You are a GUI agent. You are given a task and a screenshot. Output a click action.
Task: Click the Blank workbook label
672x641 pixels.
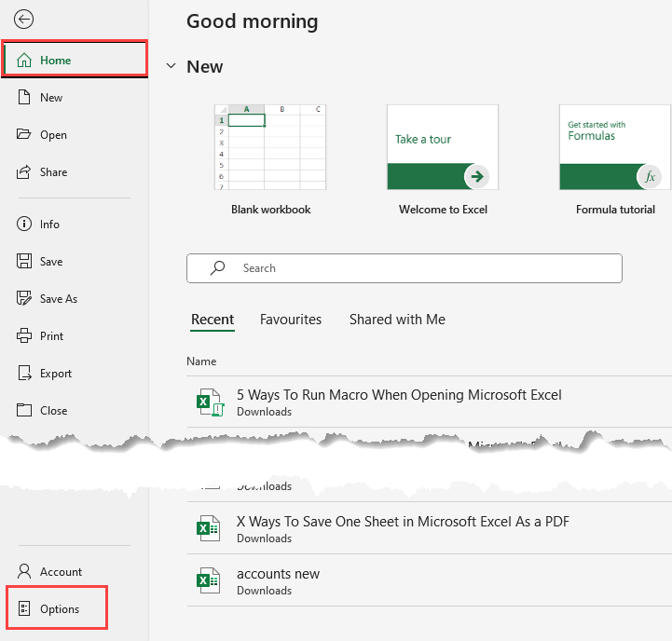[271, 210]
